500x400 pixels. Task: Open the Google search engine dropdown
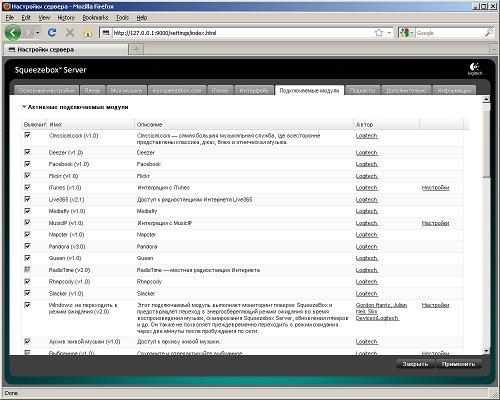coord(407,33)
